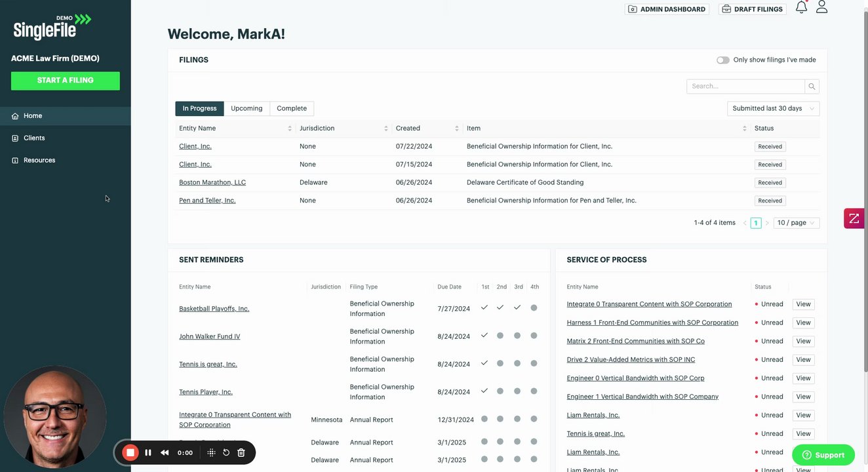Delete the recording with trash icon
This screenshot has width=868, height=472.
click(241, 452)
